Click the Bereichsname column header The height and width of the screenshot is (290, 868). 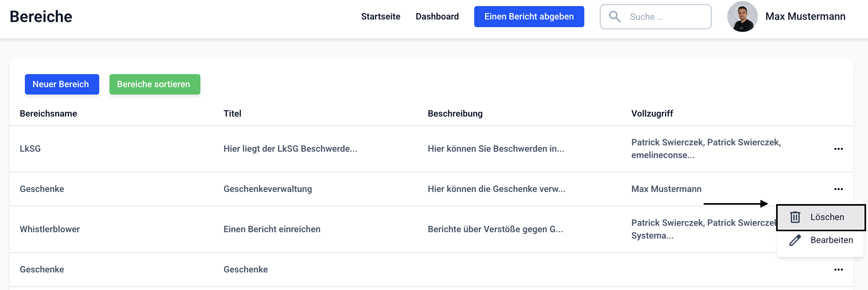(x=48, y=114)
